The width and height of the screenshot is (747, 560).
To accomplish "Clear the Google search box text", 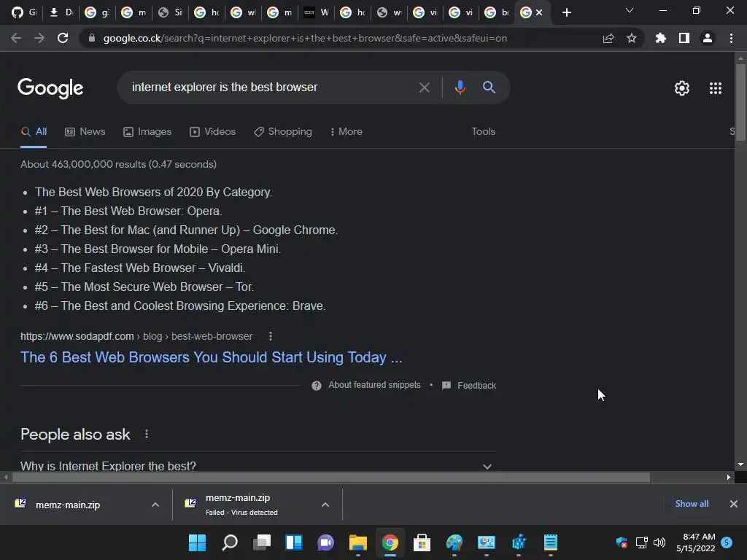I will (424, 87).
